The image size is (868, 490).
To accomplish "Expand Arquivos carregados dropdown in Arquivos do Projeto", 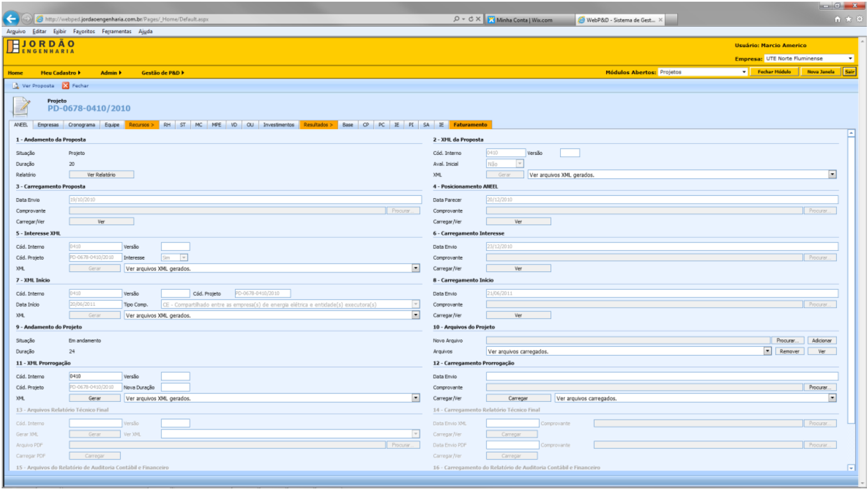I will (768, 351).
